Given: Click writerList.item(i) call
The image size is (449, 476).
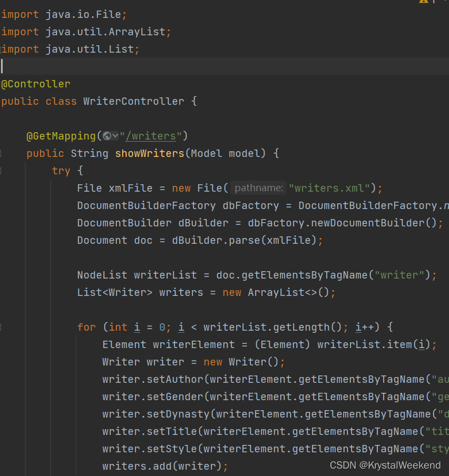Looking at the screenshot, I should tap(374, 344).
